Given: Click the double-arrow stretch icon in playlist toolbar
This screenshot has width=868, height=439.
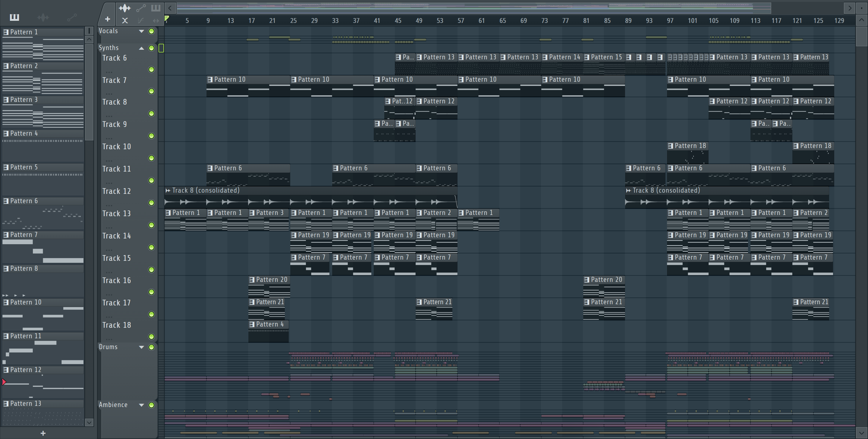Looking at the screenshot, I should tap(156, 21).
